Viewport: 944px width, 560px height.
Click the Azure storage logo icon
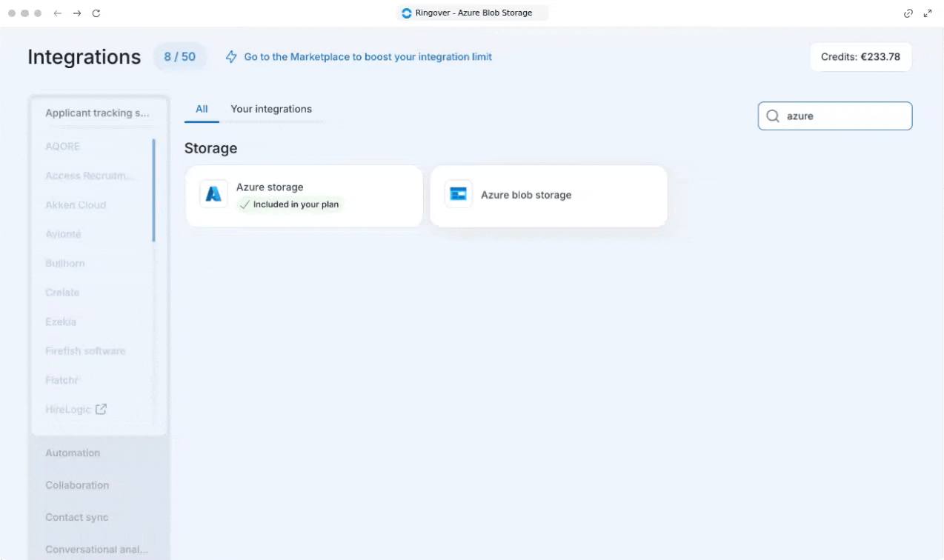[x=213, y=194]
